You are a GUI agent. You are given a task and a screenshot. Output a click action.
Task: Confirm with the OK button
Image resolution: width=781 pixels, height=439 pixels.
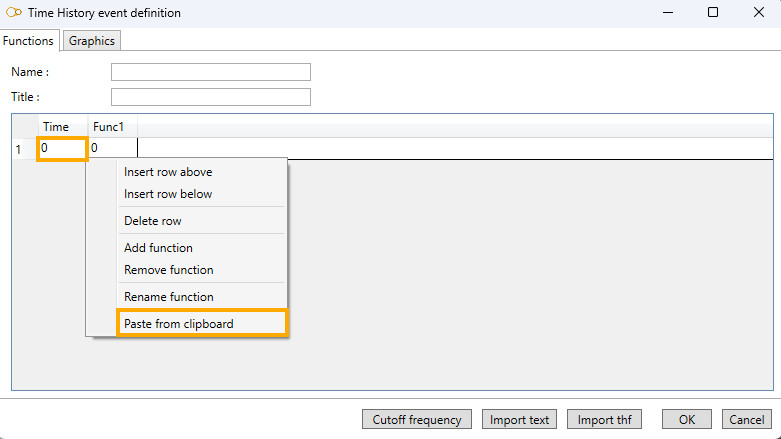point(686,420)
